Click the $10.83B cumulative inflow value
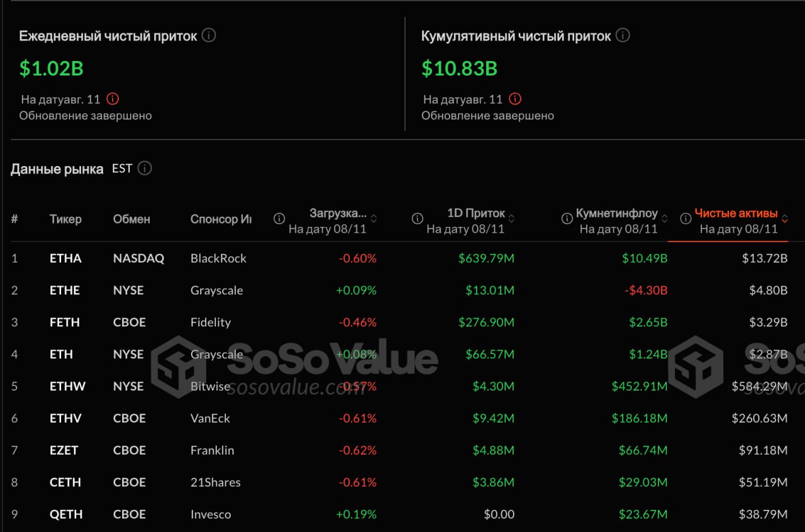This screenshot has height=532, width=805. 460,68
